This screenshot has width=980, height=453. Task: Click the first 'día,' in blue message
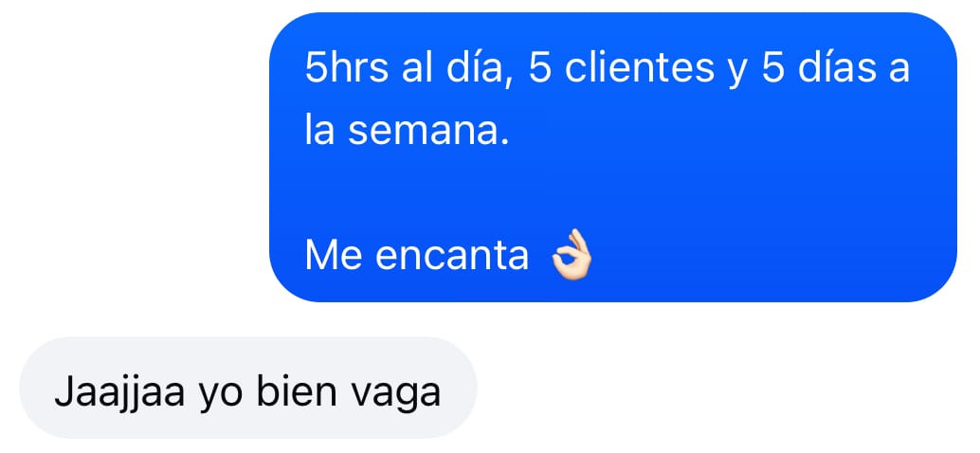tap(475, 67)
